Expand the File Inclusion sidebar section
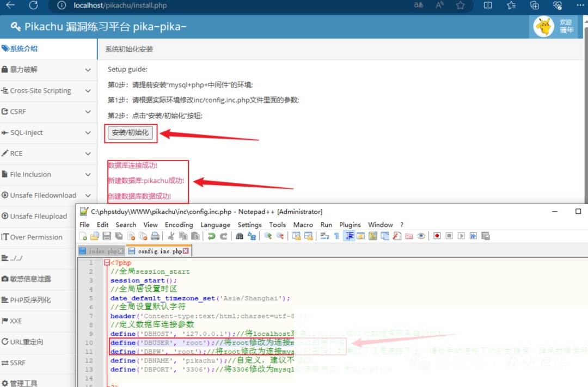 click(48, 175)
